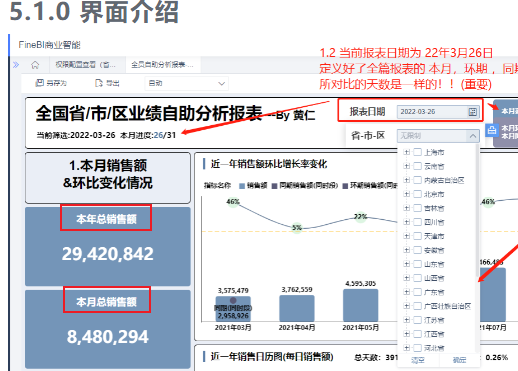Screen dimensions: 518x371
Task: Toggle the 销售额 legend marker
Action: [x=242, y=186]
